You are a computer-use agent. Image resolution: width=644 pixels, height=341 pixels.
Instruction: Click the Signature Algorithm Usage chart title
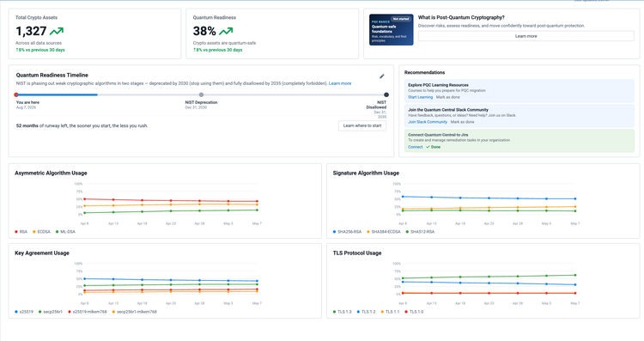coord(366,173)
